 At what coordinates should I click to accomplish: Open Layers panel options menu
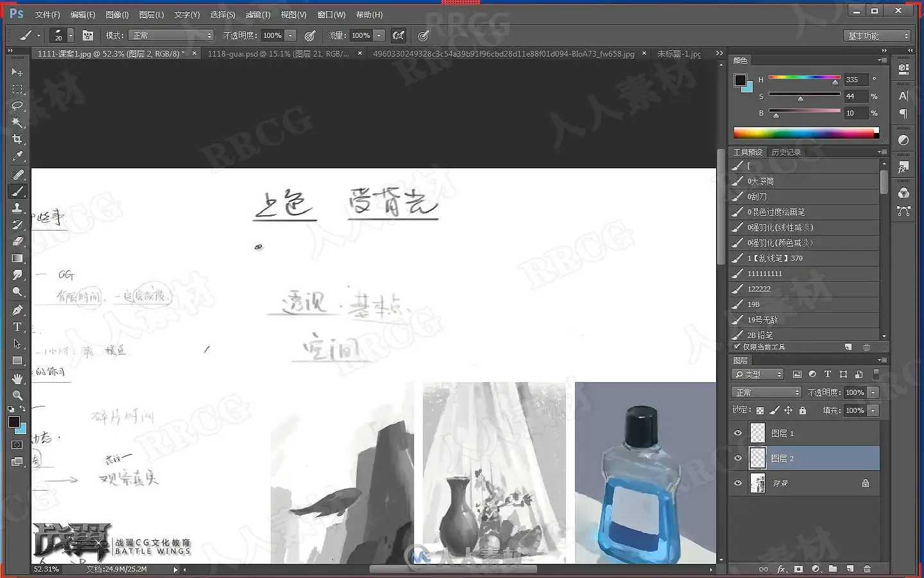(883, 360)
